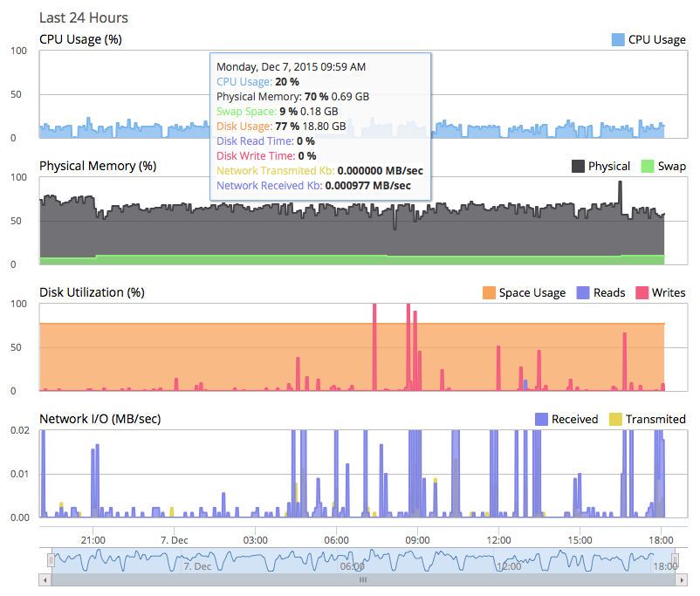Click the Space Usage legend label
Image resolution: width=700 pixels, height=596 pixels.
532,292
